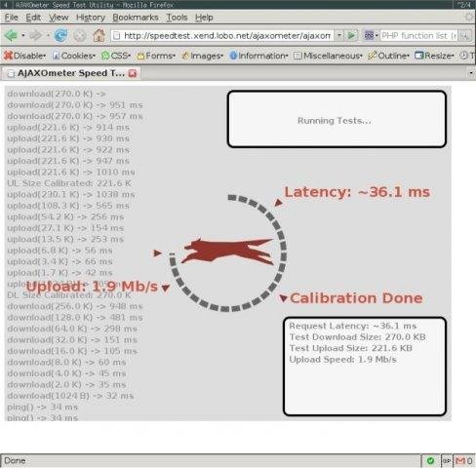Click the Request Latency: ~36.1 ms line

[353, 326]
